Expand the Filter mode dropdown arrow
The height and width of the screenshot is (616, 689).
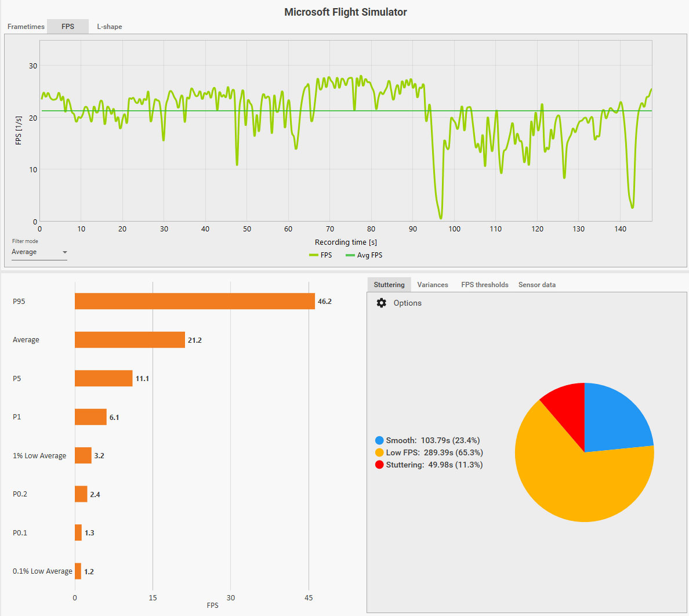pos(64,252)
